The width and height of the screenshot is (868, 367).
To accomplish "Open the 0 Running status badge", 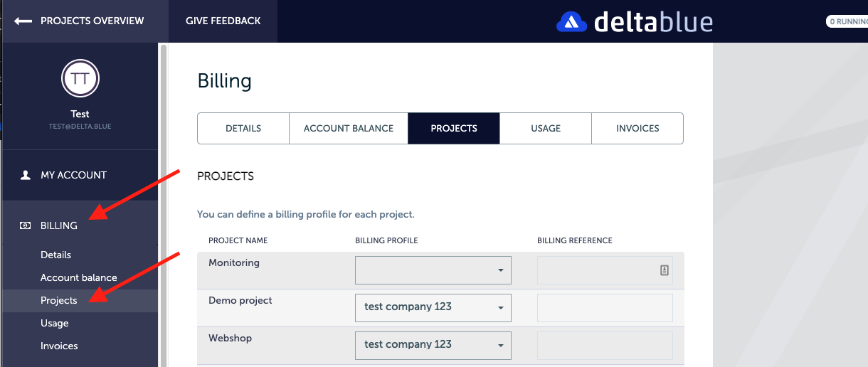I will tap(847, 22).
